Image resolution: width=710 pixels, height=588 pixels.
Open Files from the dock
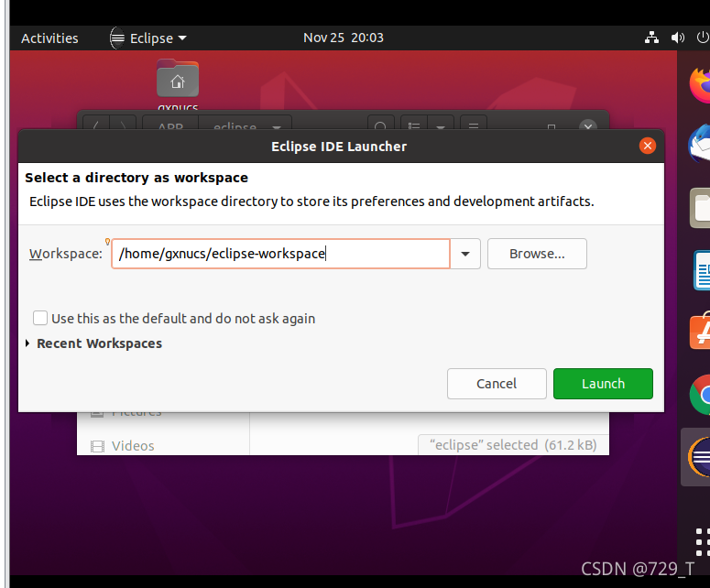700,208
